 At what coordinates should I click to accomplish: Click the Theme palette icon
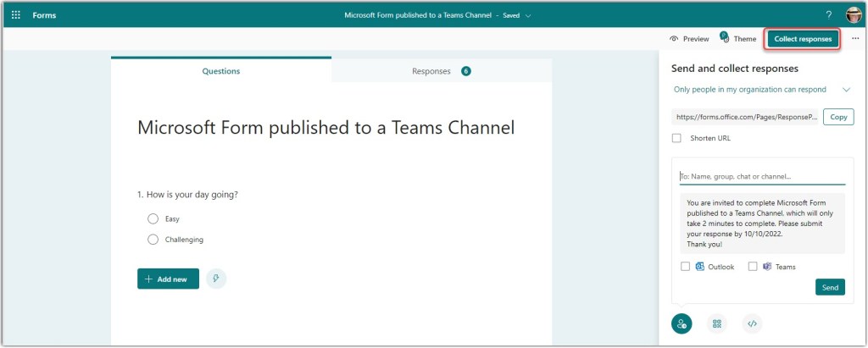point(724,38)
